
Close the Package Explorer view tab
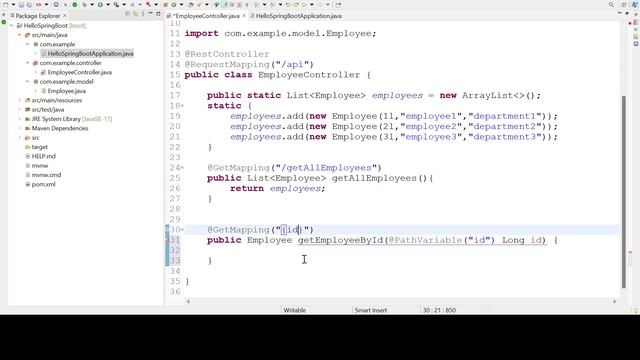tap(65, 16)
